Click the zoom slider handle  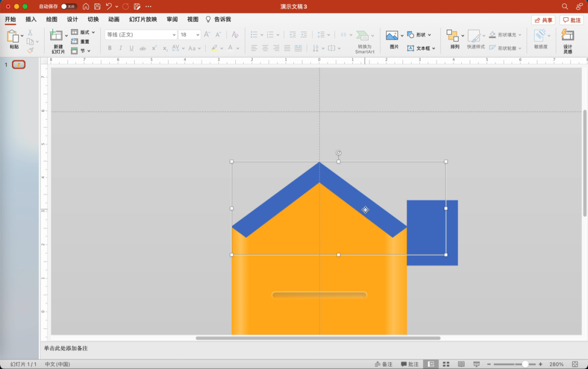525,364
